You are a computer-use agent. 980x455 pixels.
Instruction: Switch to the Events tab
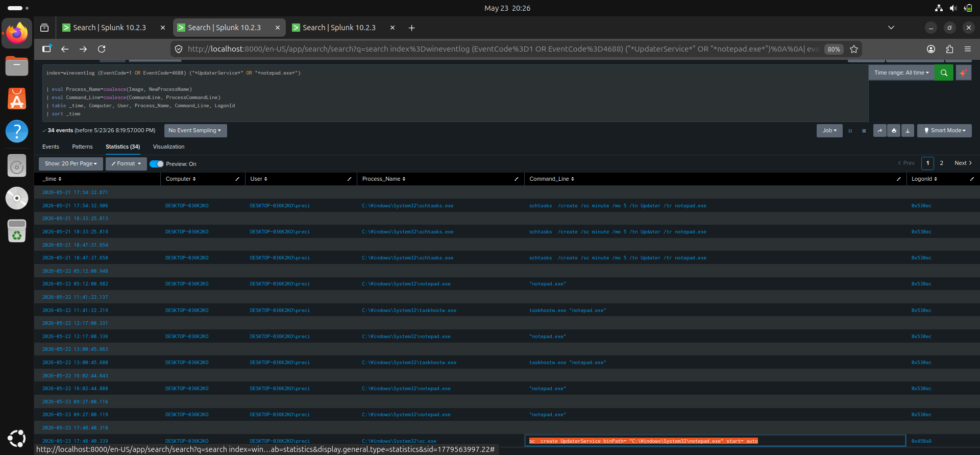(x=51, y=147)
